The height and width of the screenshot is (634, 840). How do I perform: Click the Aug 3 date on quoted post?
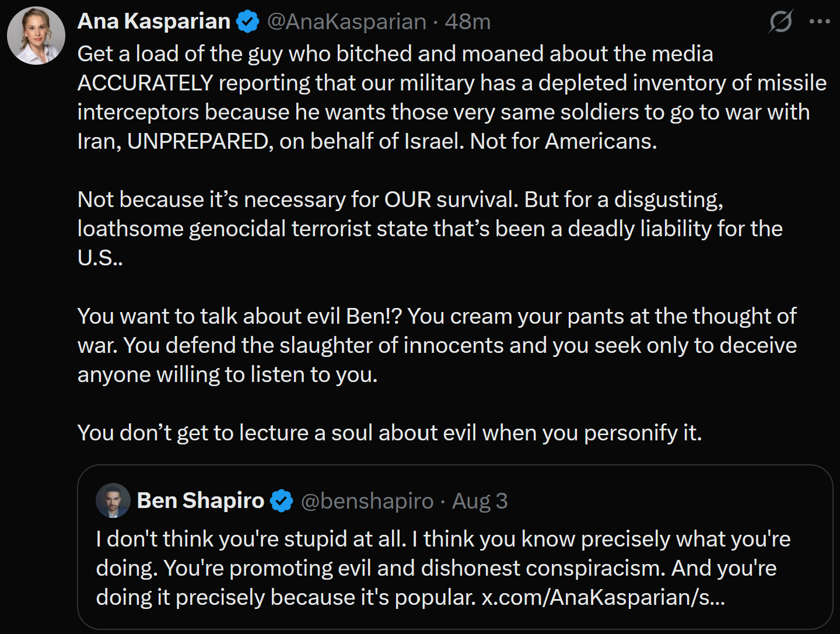coord(480,501)
